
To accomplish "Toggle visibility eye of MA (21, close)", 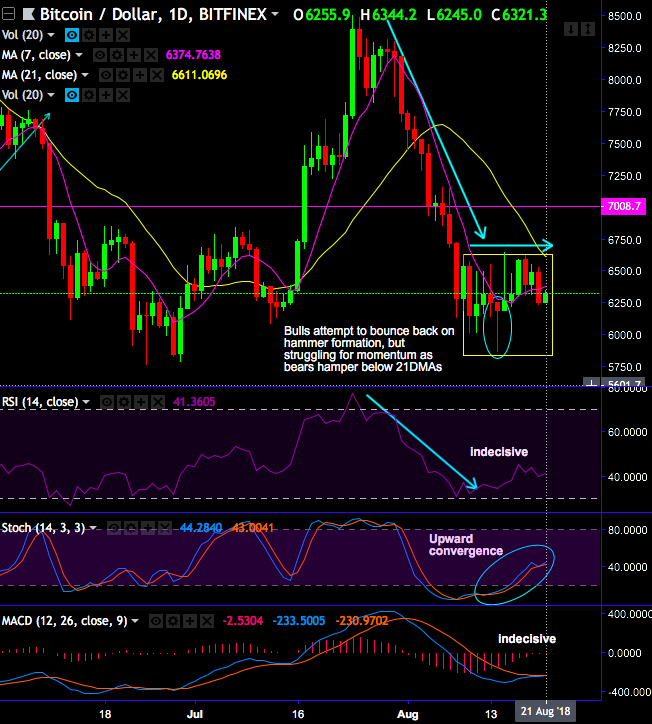I will tap(106, 75).
